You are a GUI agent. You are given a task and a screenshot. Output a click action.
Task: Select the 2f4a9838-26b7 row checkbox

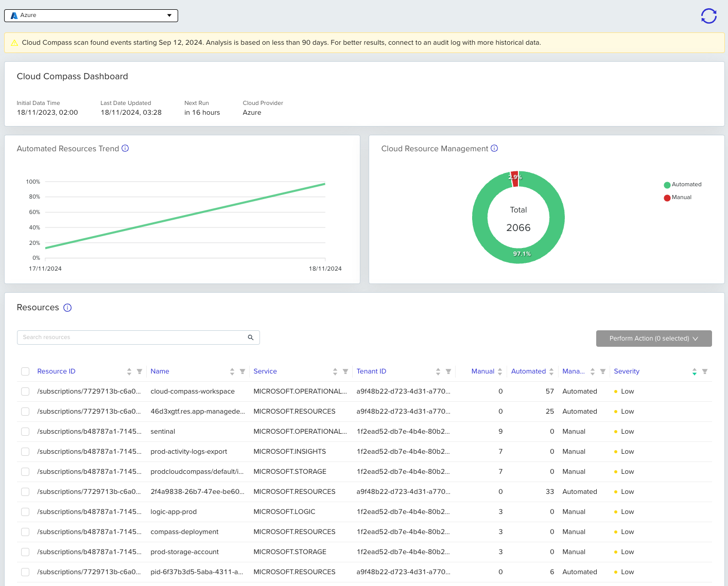click(x=25, y=492)
